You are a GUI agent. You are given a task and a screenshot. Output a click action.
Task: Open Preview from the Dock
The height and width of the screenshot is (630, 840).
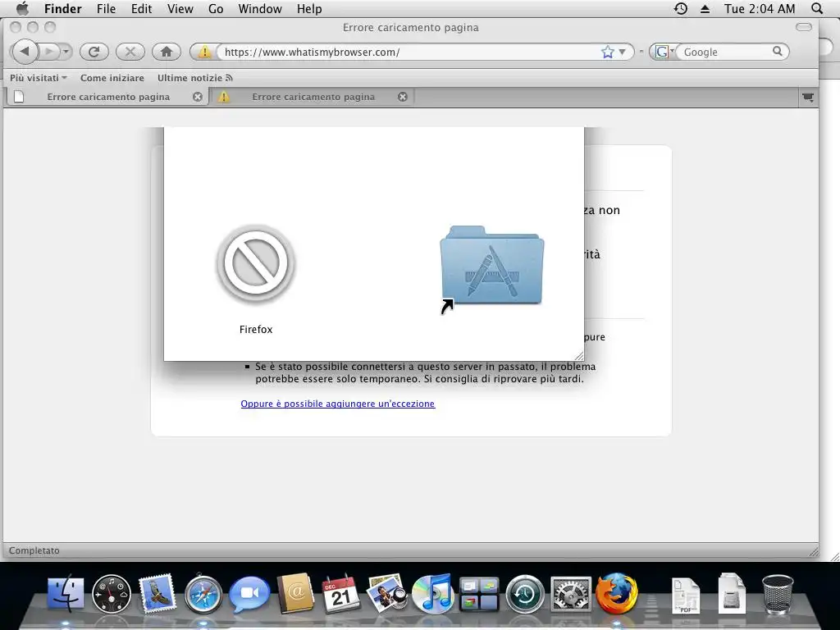(x=387, y=593)
